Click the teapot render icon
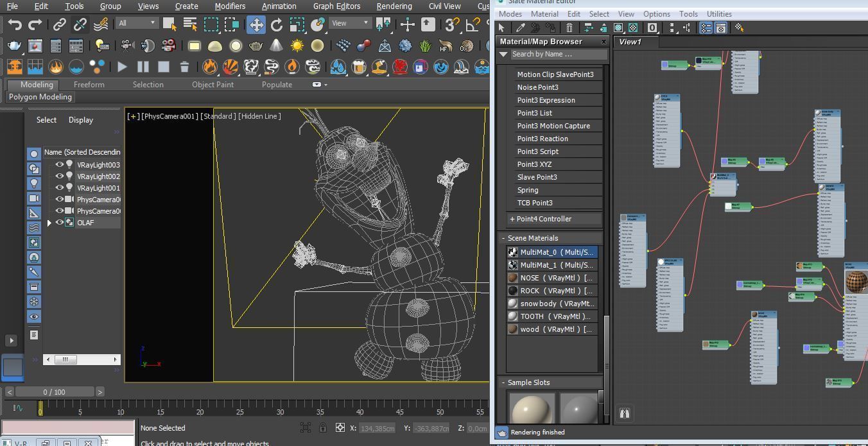 tap(14, 46)
